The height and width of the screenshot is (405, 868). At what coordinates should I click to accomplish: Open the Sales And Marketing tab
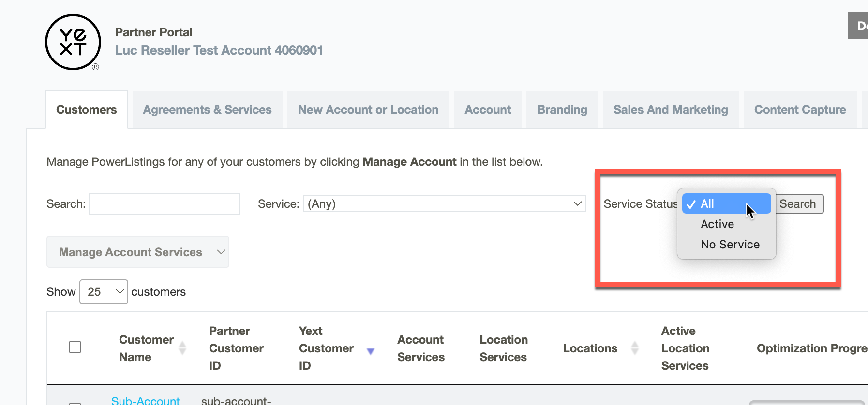tap(671, 110)
